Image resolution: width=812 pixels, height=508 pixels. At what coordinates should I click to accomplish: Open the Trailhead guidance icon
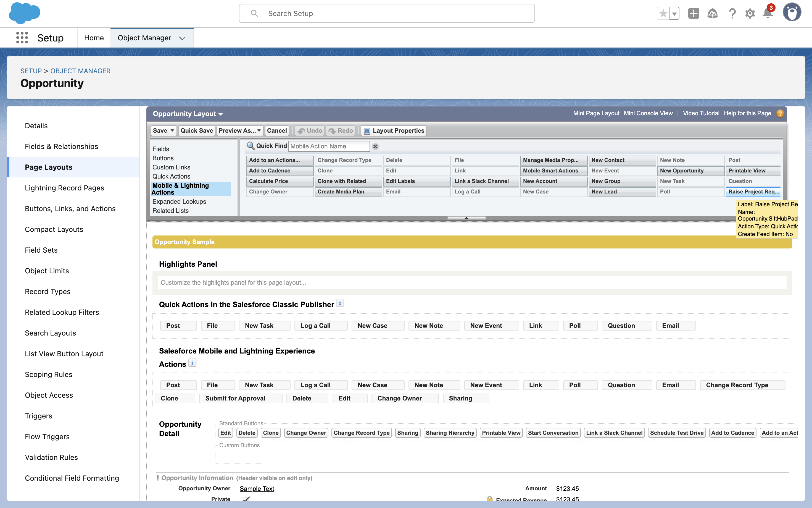point(712,14)
